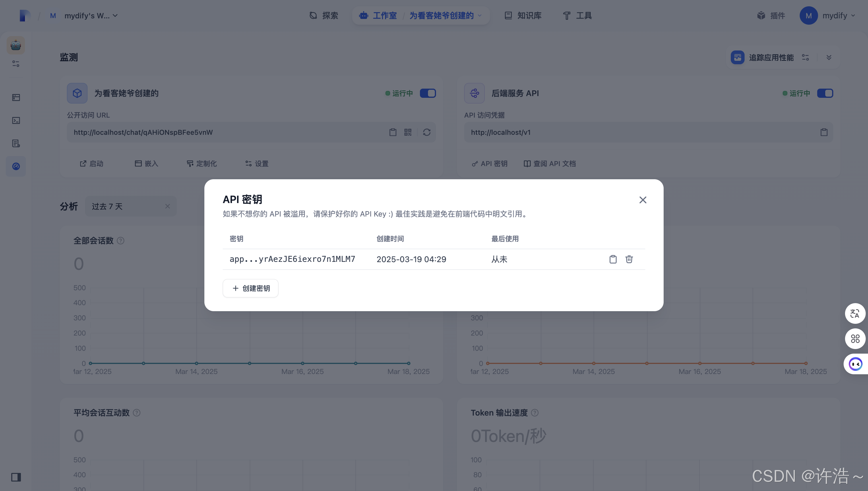Image resolution: width=868 pixels, height=491 pixels.
Task: Copy the localhost/v1 API endpoint
Action: click(824, 132)
